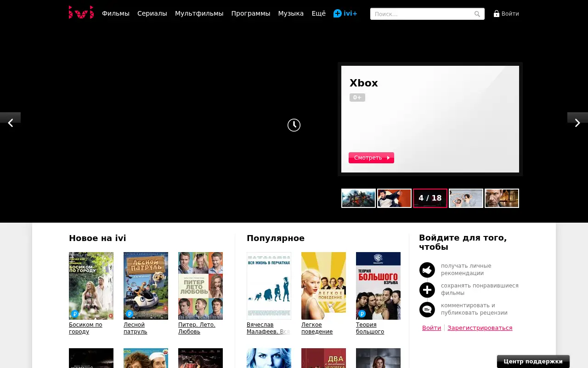
Task: Select the first carousel thumbnail
Action: pyautogui.click(x=358, y=198)
